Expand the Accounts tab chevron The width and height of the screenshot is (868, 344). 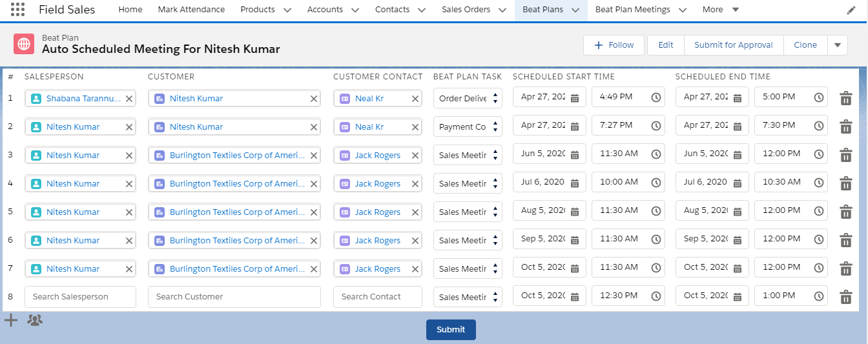pyautogui.click(x=355, y=10)
